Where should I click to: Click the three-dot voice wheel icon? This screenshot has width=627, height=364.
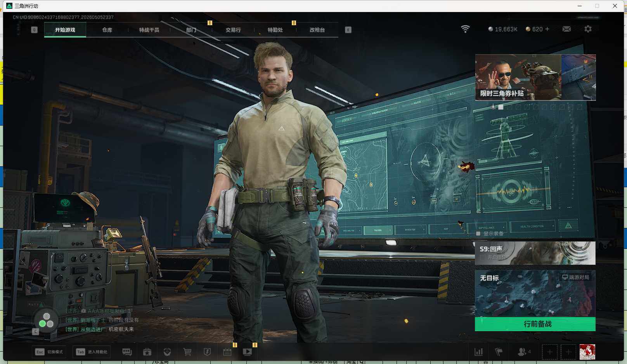[x=46, y=320]
